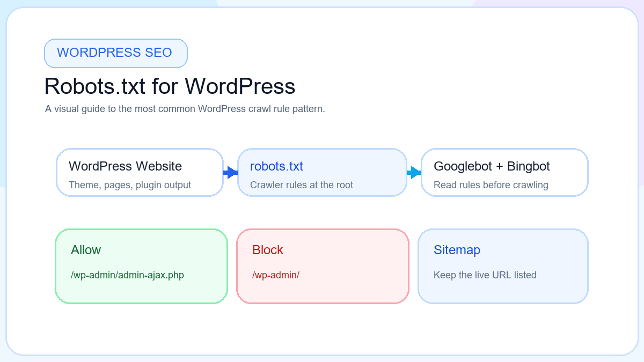
Task: Select the WordPress Website card
Action: click(x=140, y=172)
